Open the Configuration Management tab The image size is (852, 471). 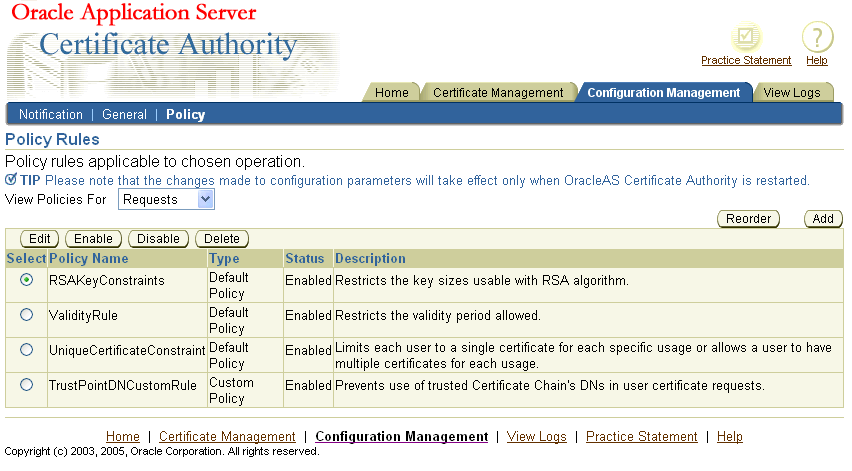(663, 92)
